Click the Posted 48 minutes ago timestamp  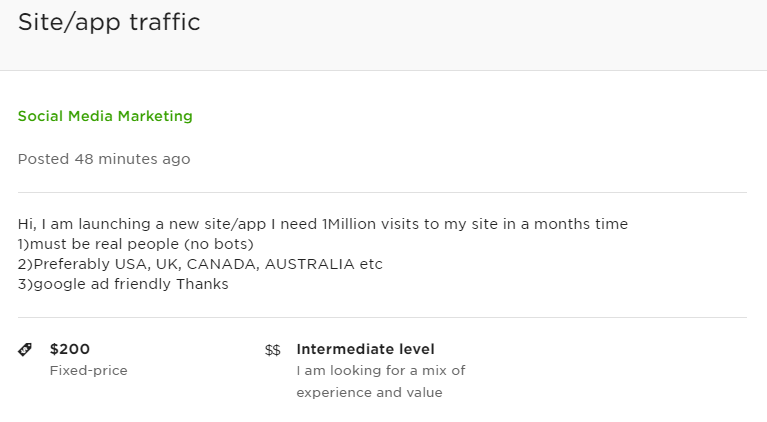coord(104,159)
